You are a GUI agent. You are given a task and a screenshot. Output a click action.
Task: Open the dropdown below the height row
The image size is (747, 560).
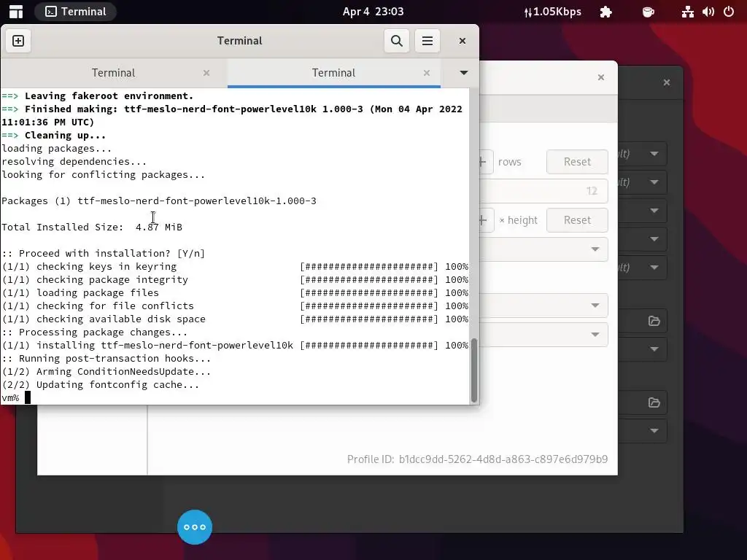pyautogui.click(x=543, y=249)
